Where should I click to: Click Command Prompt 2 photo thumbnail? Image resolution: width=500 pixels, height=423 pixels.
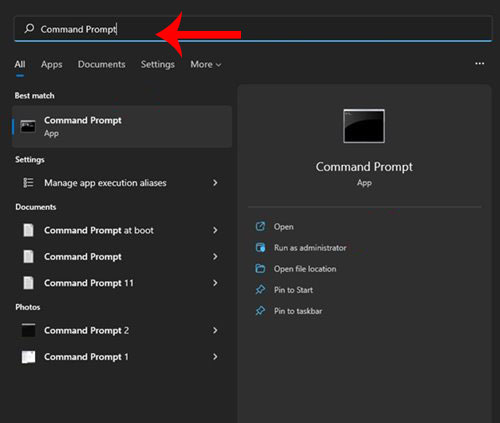coord(28,330)
